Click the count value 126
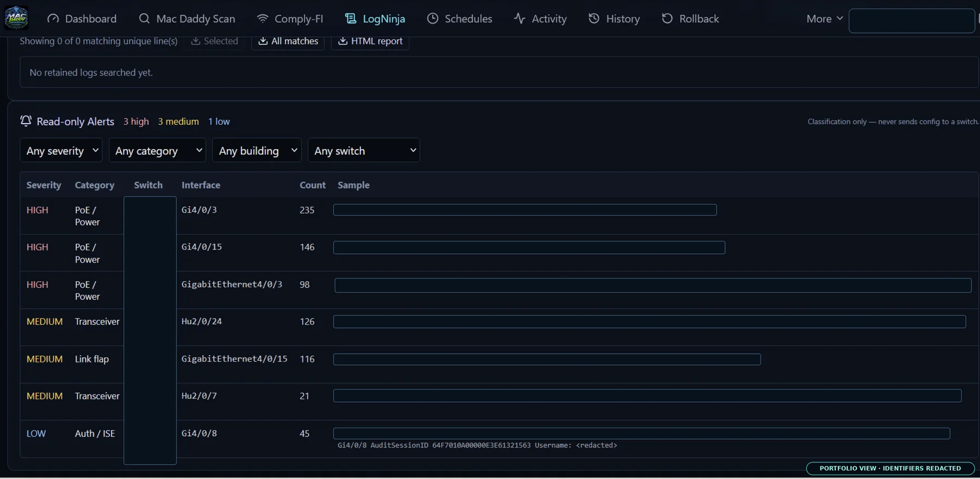 click(x=307, y=322)
